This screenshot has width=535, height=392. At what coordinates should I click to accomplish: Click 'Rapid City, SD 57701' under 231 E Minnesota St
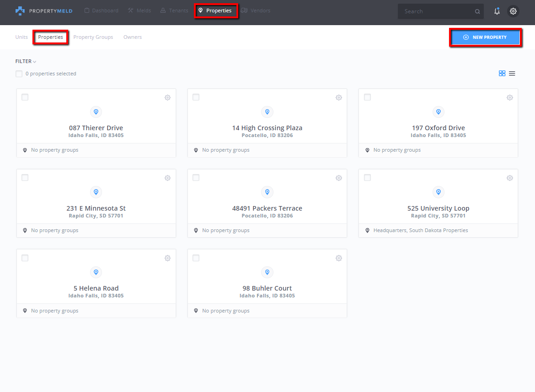click(x=96, y=216)
